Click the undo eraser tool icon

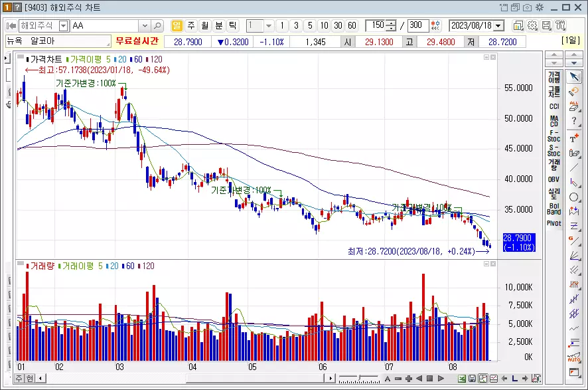[574, 91]
